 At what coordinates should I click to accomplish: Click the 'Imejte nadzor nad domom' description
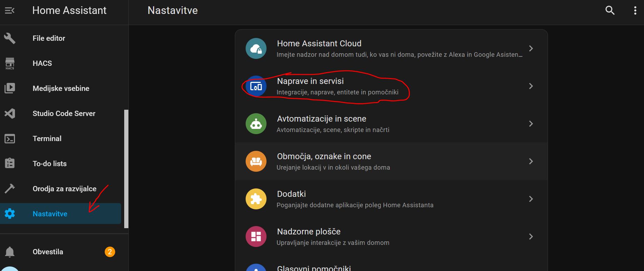tap(399, 55)
